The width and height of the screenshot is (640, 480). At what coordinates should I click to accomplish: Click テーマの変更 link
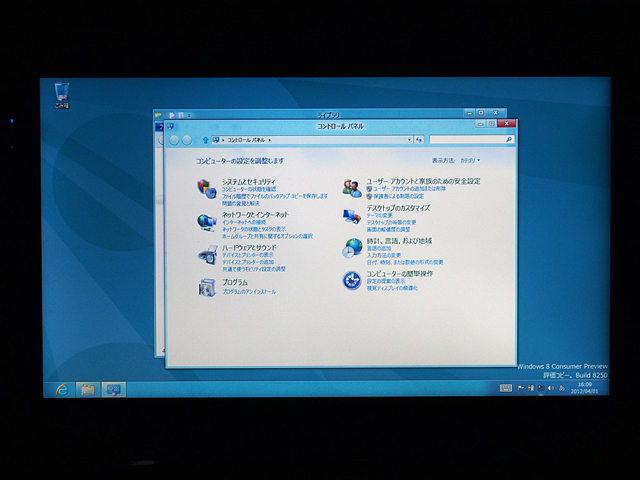click(x=380, y=215)
